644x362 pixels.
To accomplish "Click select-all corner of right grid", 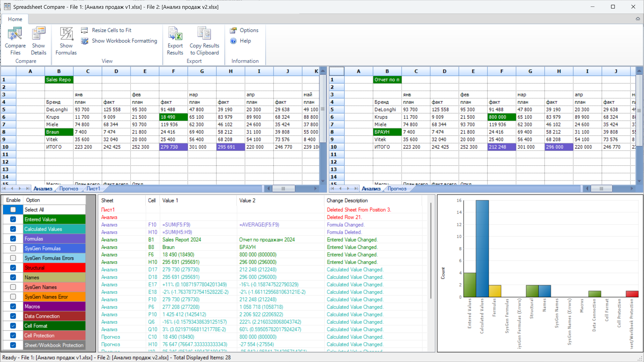I will [336, 71].
